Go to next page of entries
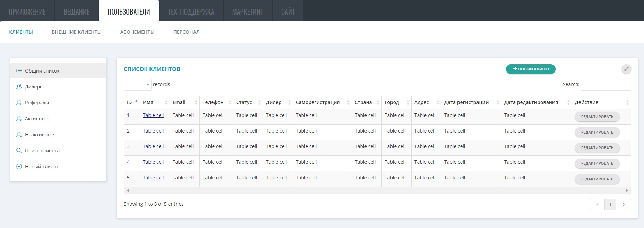644x228 pixels. pos(624,204)
